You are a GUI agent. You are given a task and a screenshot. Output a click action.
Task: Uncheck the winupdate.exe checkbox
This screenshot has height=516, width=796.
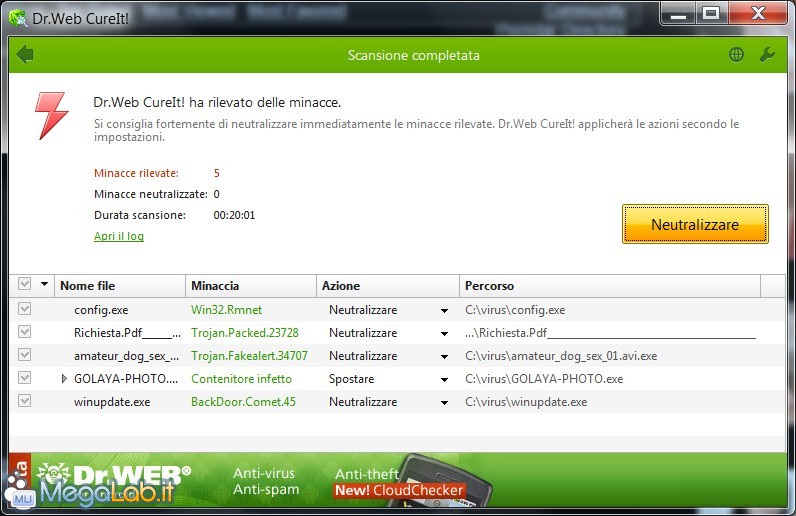point(24,401)
